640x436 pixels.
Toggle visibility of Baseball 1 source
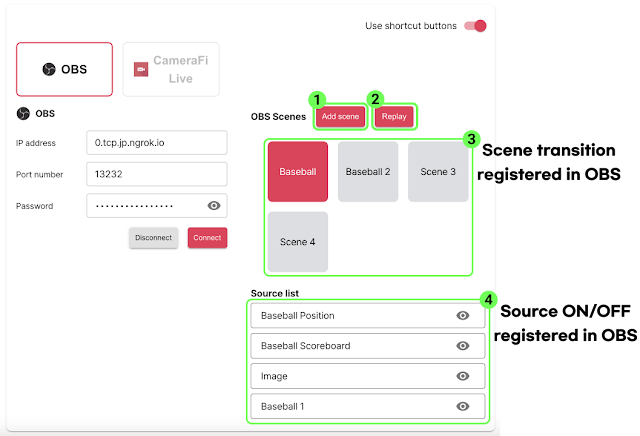pos(462,406)
